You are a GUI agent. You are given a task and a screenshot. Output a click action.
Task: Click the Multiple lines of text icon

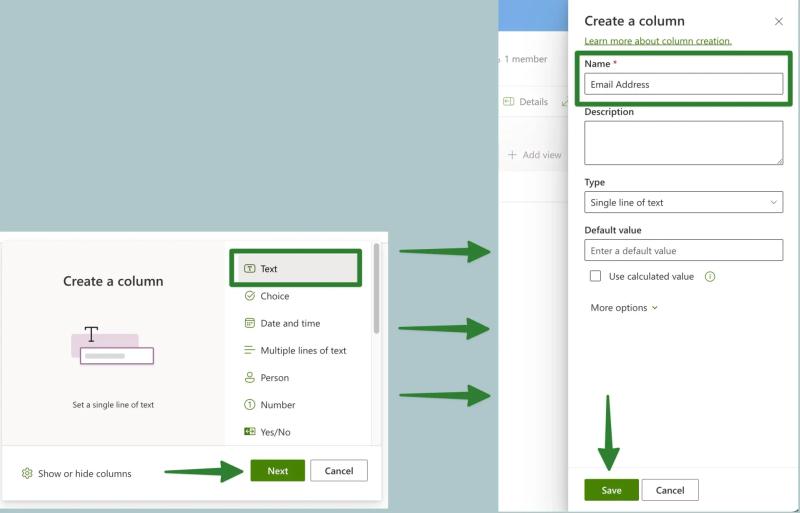tap(249, 350)
